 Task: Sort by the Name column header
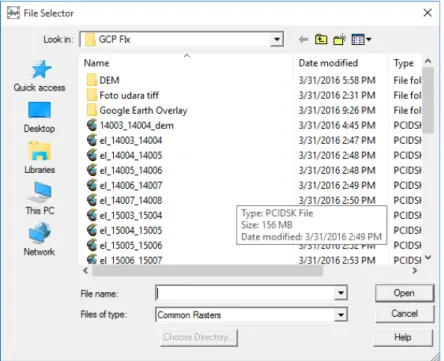(187, 63)
